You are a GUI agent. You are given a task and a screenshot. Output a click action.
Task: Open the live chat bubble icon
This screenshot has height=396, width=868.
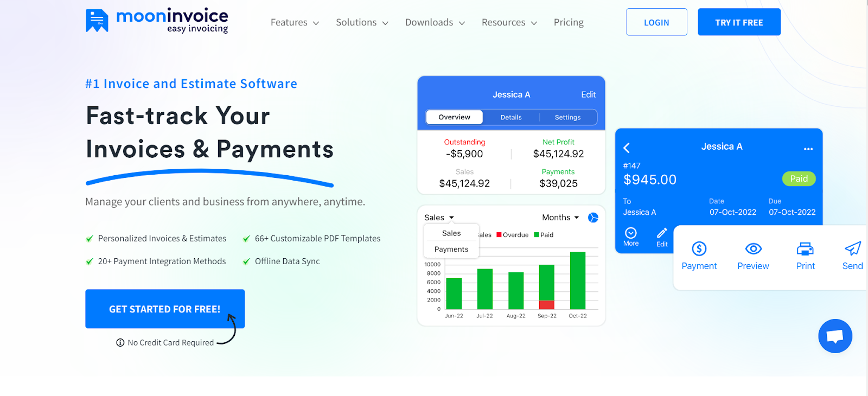point(835,336)
